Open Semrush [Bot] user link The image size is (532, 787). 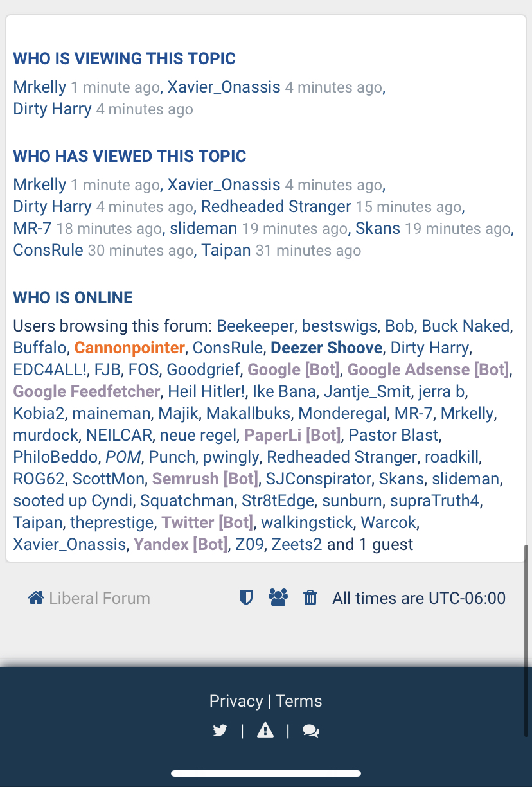coord(205,479)
